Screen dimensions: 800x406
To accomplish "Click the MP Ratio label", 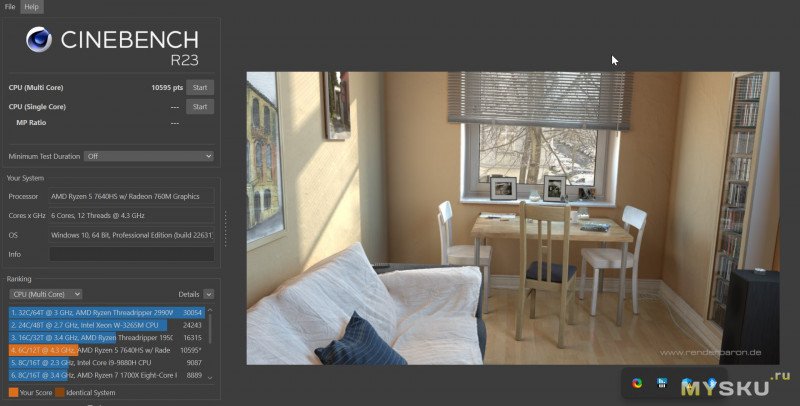I will tap(31, 123).
